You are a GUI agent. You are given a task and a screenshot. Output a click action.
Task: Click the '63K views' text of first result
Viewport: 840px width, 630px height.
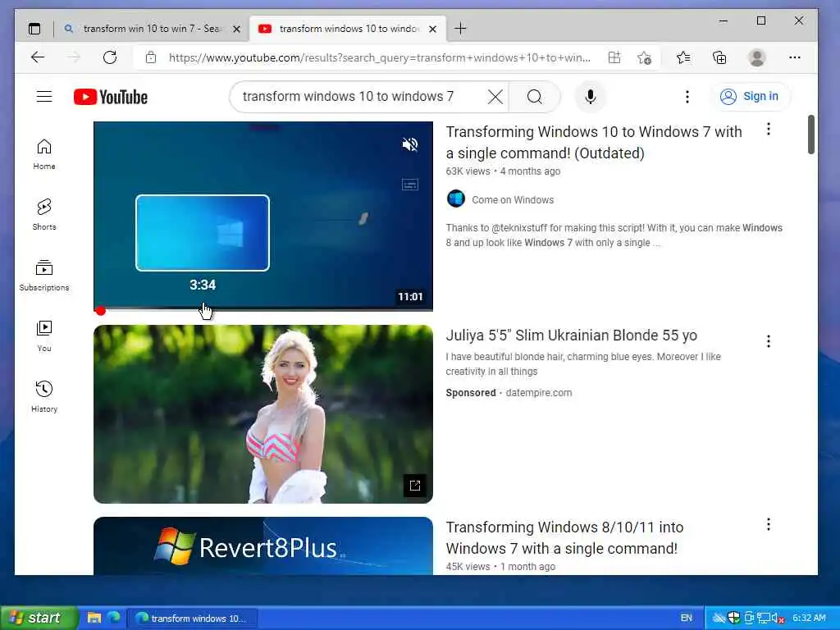[468, 171]
